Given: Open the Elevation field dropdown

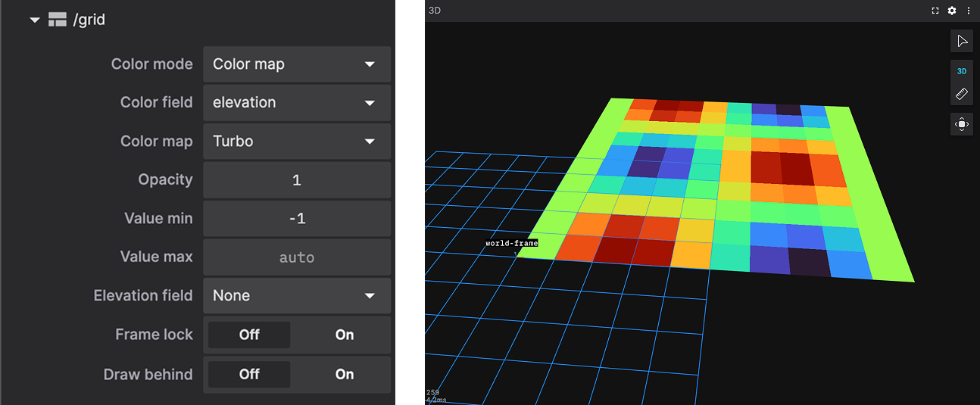Looking at the screenshot, I should 296,295.
